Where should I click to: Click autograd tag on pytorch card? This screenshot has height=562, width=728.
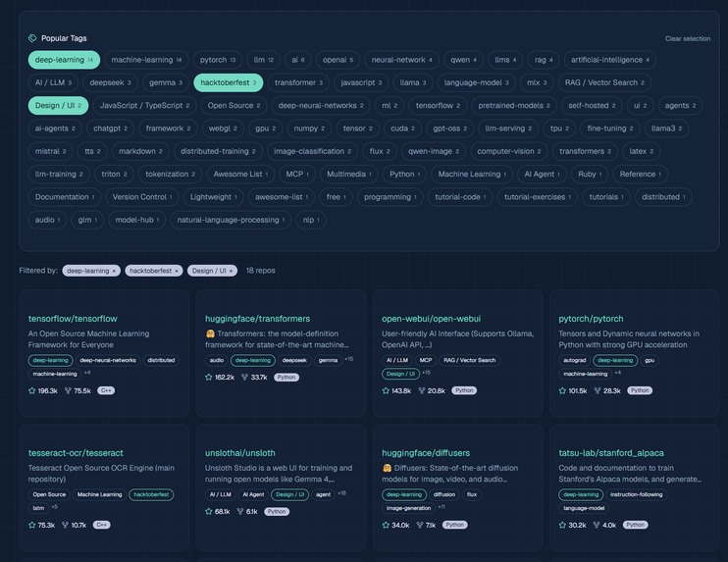coord(574,360)
